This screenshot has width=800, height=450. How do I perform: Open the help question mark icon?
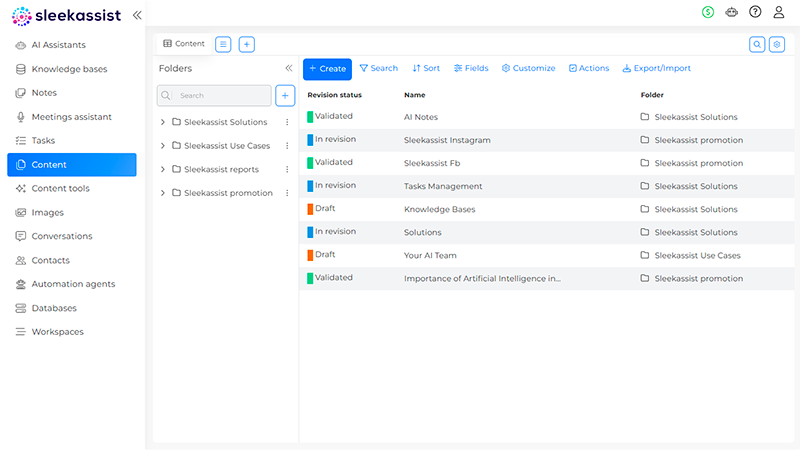(755, 12)
